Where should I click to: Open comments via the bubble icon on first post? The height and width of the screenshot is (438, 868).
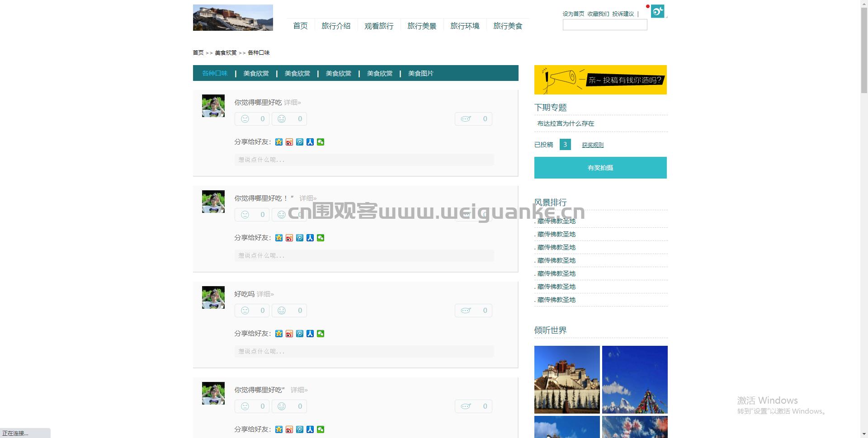[466, 118]
